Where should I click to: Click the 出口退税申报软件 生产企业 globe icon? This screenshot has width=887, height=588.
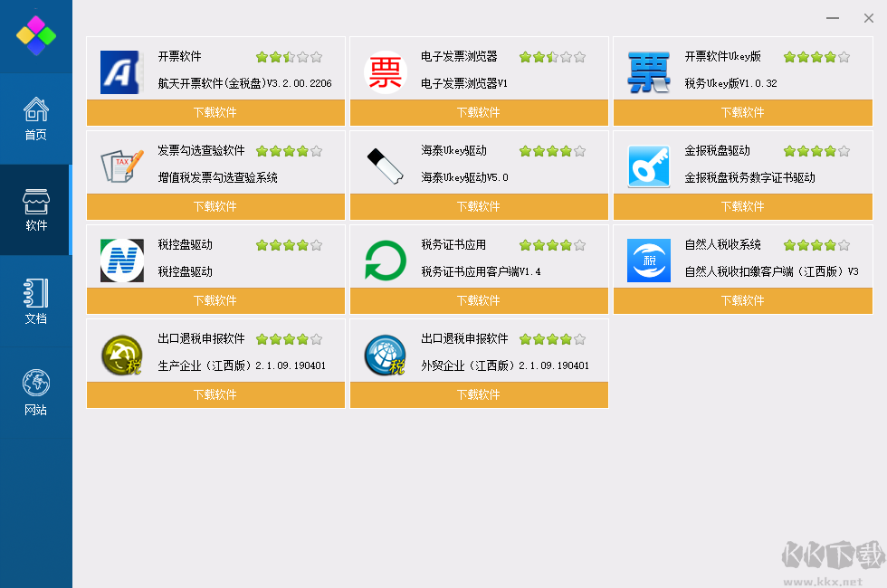[120, 354]
